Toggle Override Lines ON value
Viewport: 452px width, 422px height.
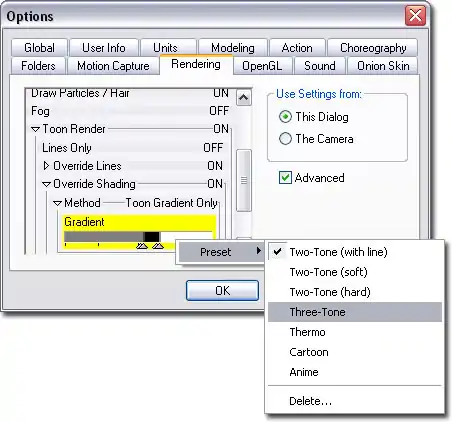[215, 166]
